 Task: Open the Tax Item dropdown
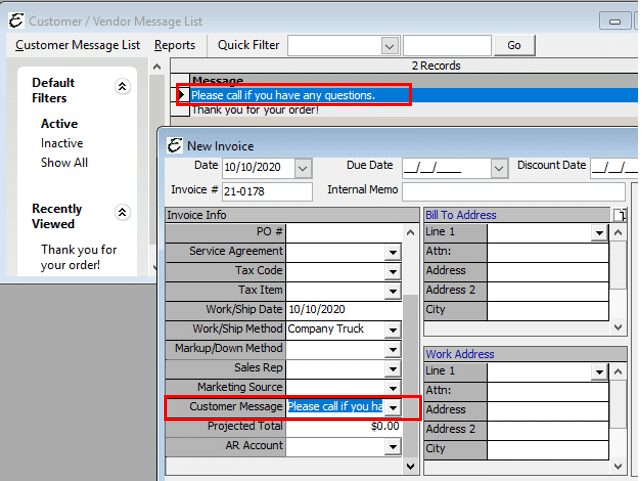tap(393, 291)
